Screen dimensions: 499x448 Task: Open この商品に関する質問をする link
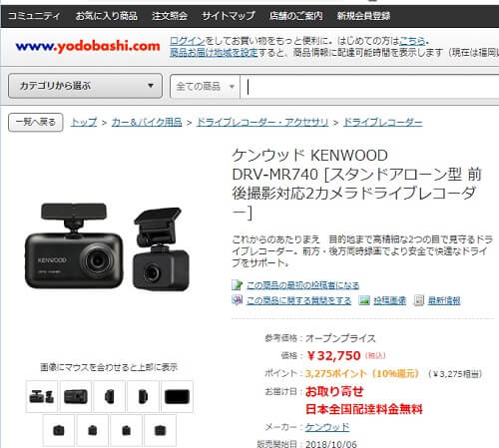pyautogui.click(x=299, y=300)
